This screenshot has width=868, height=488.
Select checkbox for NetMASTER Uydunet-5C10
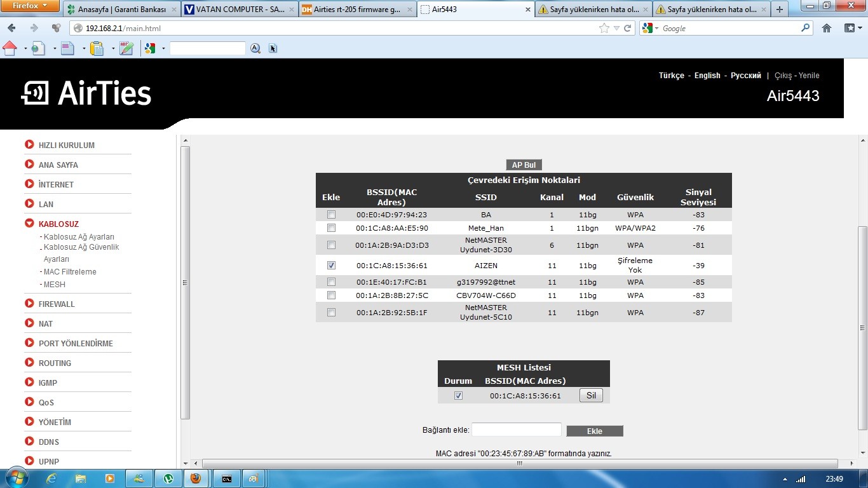[331, 312]
